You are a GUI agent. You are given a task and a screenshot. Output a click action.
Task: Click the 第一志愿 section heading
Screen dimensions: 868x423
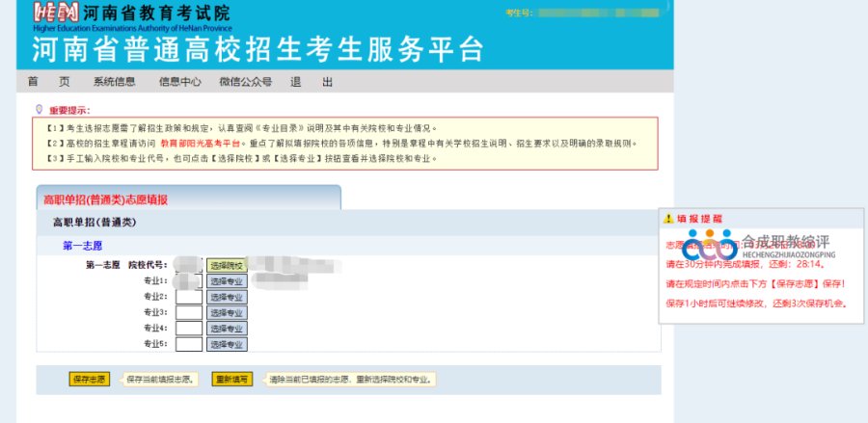click(x=83, y=246)
